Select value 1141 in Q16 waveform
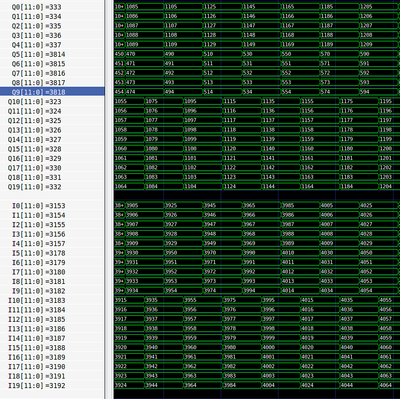This screenshot has width=400, height=399. [x=281, y=158]
